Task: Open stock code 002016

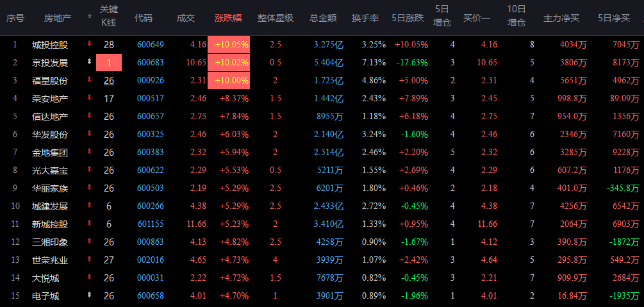Action: pos(151,260)
